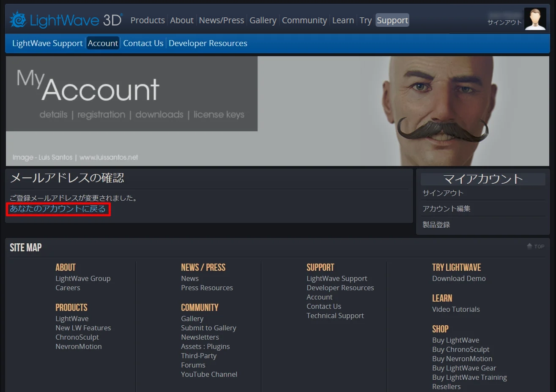Open NevronMotion under Products

coord(79,346)
